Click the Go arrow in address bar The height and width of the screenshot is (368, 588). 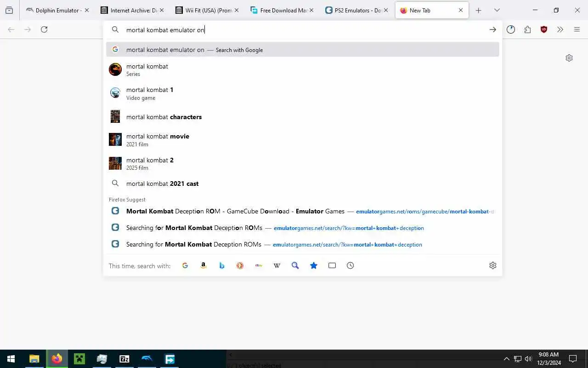click(x=492, y=29)
